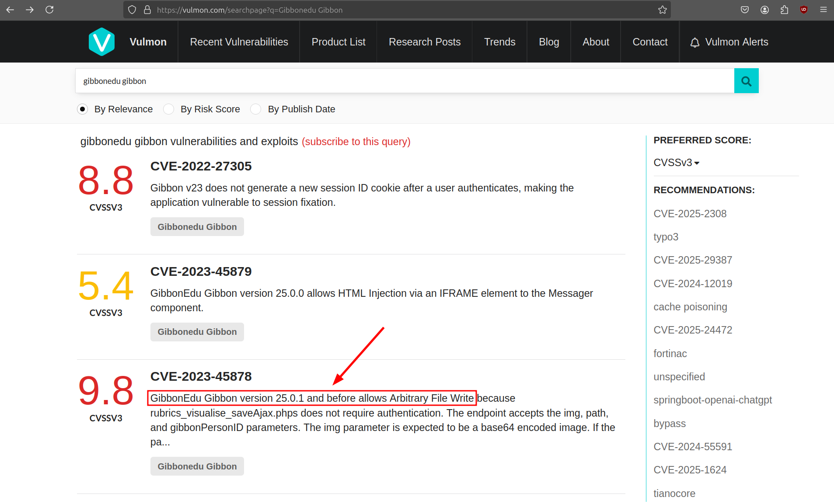
Task: Expand the CVSSv3 preferred score dropdown
Action: [676, 163]
